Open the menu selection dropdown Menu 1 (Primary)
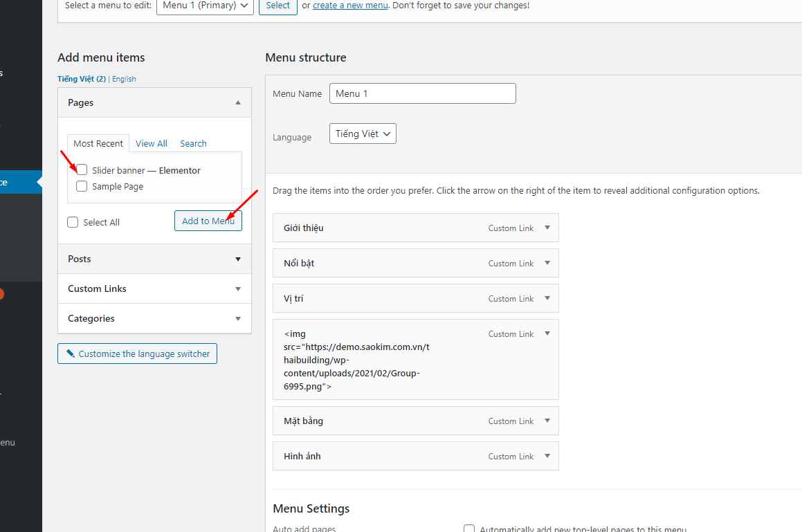 tap(204, 6)
